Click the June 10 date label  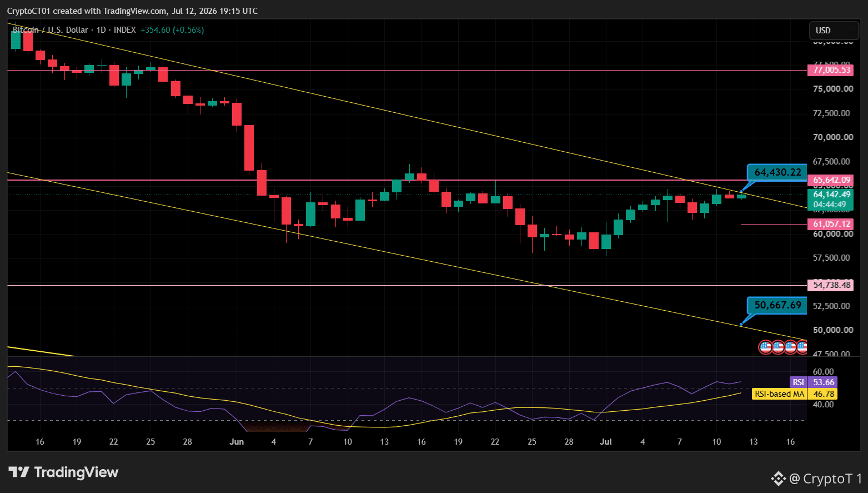(x=348, y=442)
